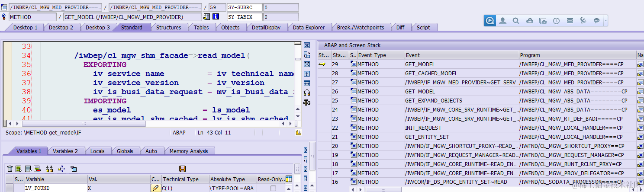Switch to the Desktop 3 tab
The image size is (644, 192).
coord(97,27)
